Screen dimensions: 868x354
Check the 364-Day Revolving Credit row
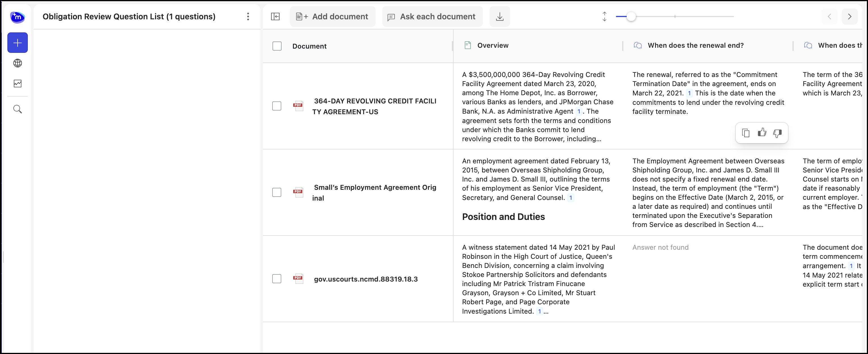(x=277, y=106)
